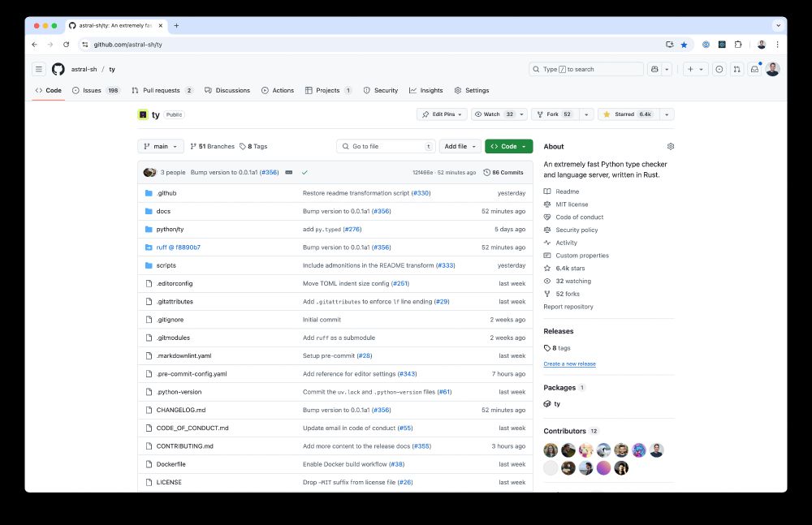The image size is (812, 525).
Task: Open the create new plus dropdown
Action: [695, 69]
